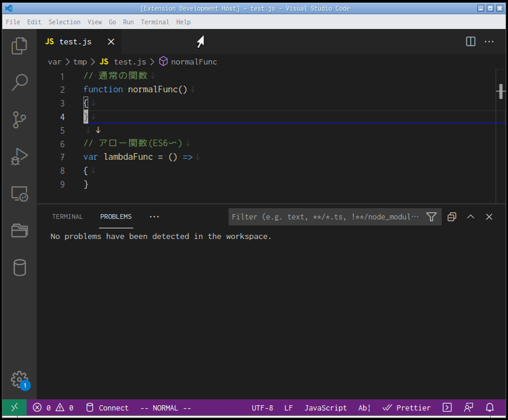508x420 pixels.
Task: Click the 'tmp' breadcrumb segment
Action: [80, 62]
